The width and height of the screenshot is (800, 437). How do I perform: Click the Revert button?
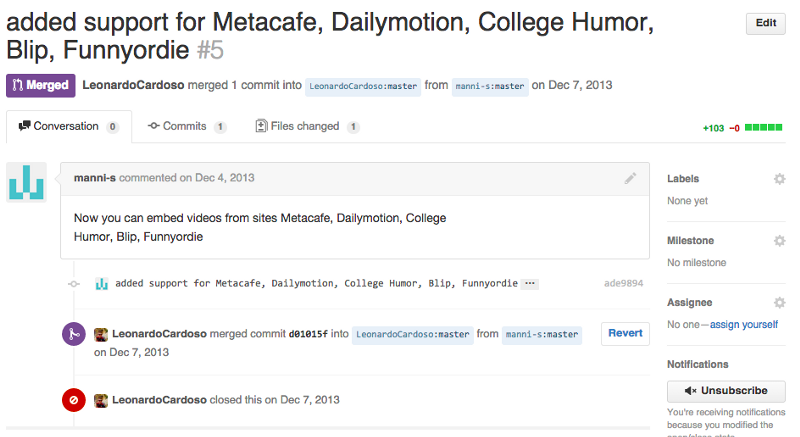[625, 333]
